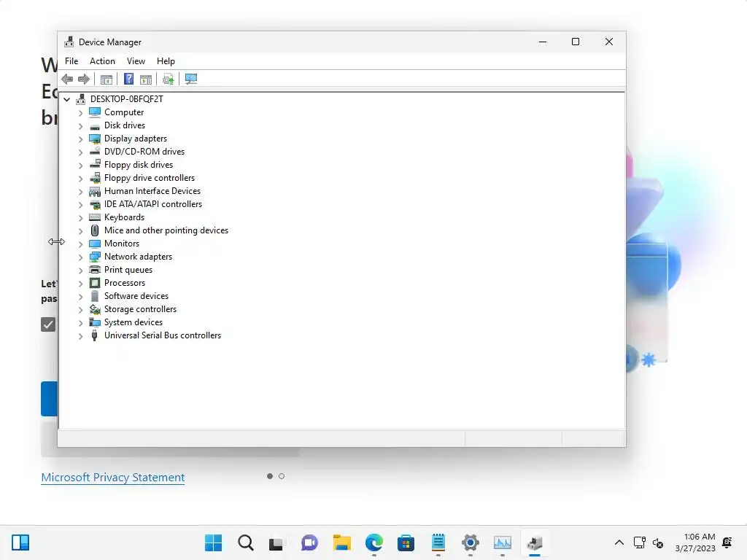This screenshot has height=560, width=747.
Task: Open Settings gear in taskbar
Action: [x=471, y=542]
